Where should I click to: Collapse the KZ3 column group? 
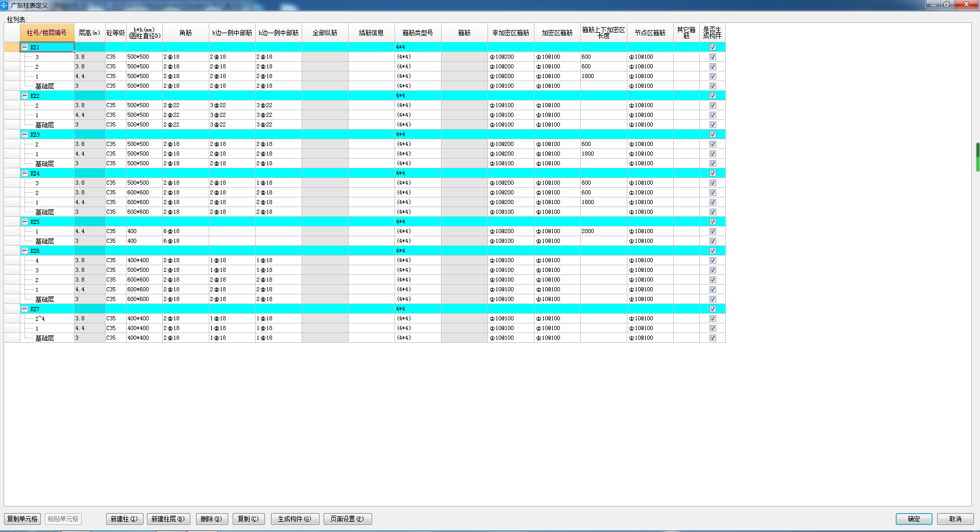24,134
